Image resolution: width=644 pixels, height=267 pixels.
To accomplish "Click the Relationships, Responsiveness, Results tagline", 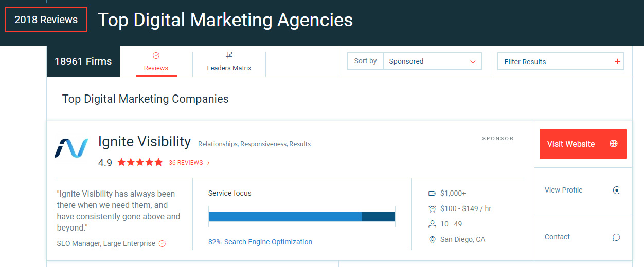I will 254,144.
